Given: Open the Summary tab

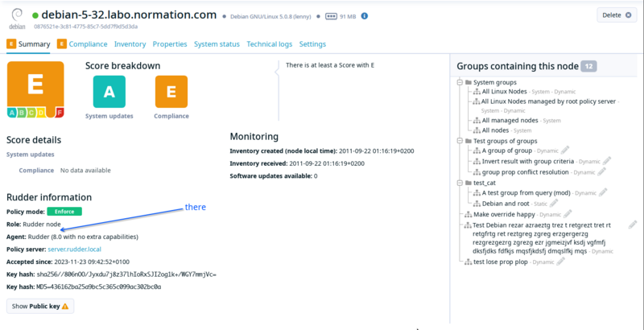Looking at the screenshot, I should click(x=28, y=44).
